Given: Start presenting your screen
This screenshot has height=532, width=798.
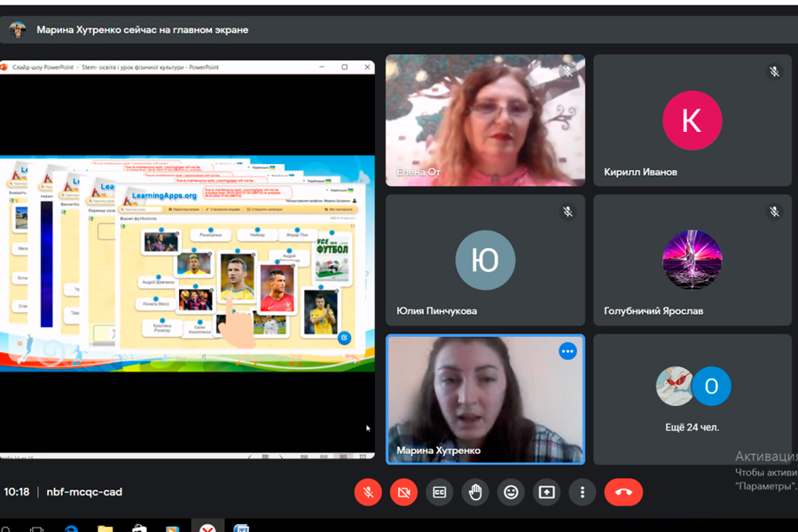Looking at the screenshot, I should pyautogui.click(x=546, y=492).
